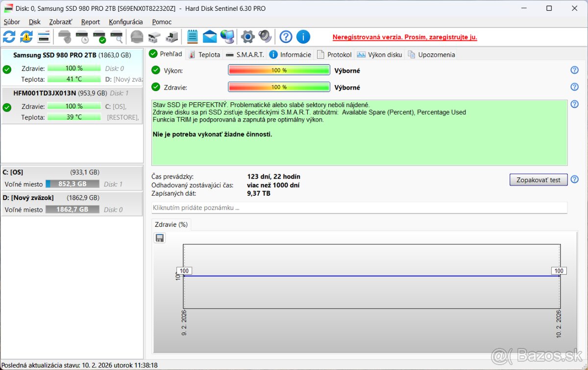Viewport: 588px width, 370px height.
Task: Click the blue info circle toolbar icon
Action: (303, 37)
